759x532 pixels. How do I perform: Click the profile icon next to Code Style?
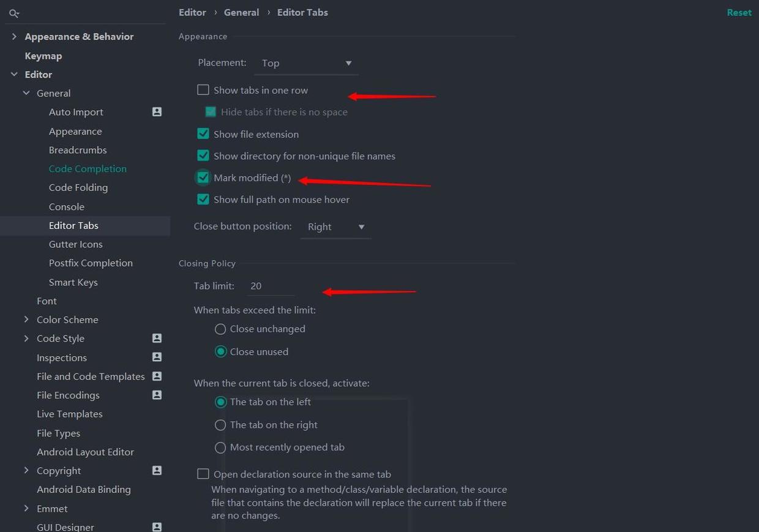click(157, 339)
